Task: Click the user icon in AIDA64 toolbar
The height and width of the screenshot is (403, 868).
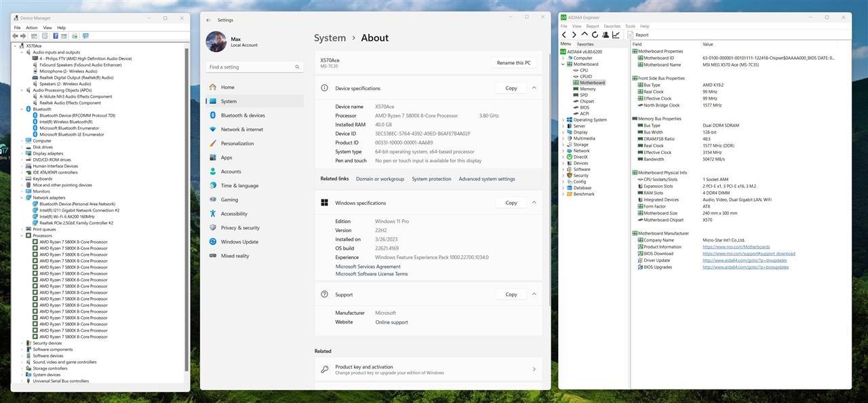Action: click(x=605, y=35)
